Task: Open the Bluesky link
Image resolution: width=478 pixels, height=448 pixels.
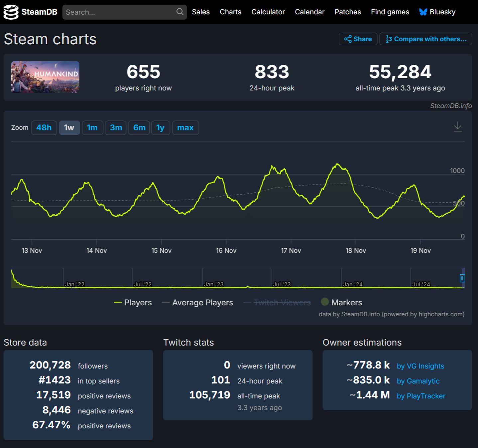Action: [x=437, y=12]
